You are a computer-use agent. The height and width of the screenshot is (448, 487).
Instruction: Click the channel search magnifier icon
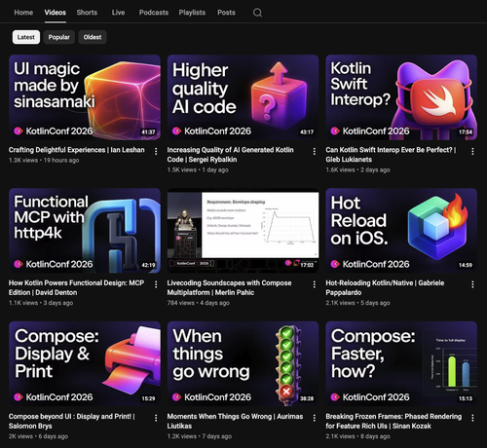257,13
